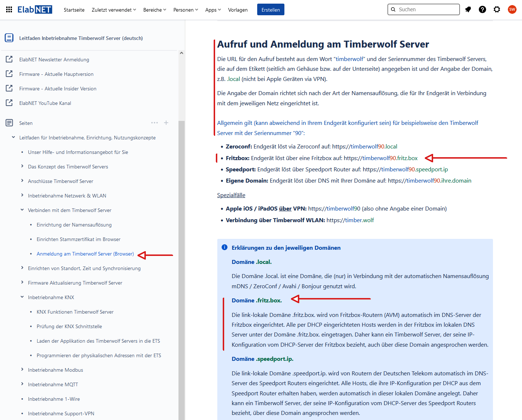Open Vorlagen in top navigation
522x420 pixels.
point(238,10)
